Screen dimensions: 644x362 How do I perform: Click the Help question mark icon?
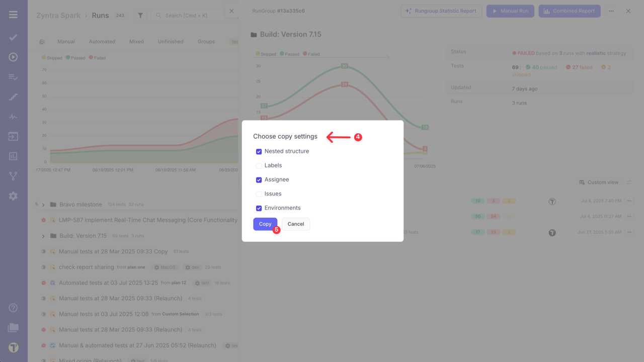point(13,307)
